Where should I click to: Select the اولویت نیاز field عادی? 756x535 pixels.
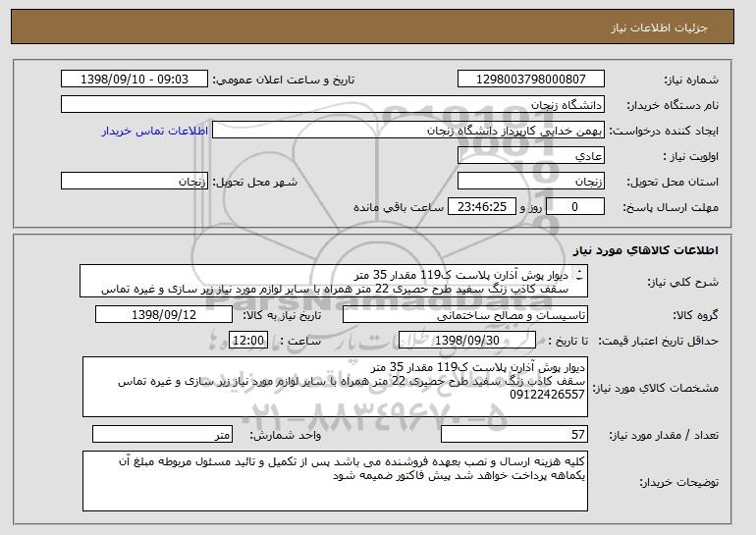[531, 156]
